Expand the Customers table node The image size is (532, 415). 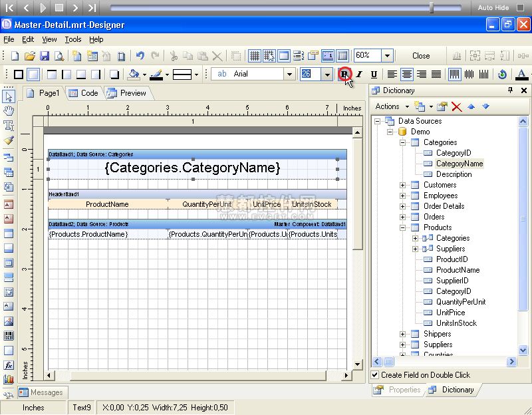(x=402, y=185)
